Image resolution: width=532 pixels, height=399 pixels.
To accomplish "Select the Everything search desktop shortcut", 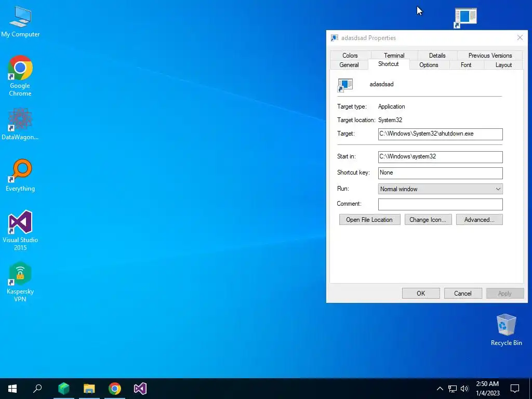I will click(x=20, y=176).
